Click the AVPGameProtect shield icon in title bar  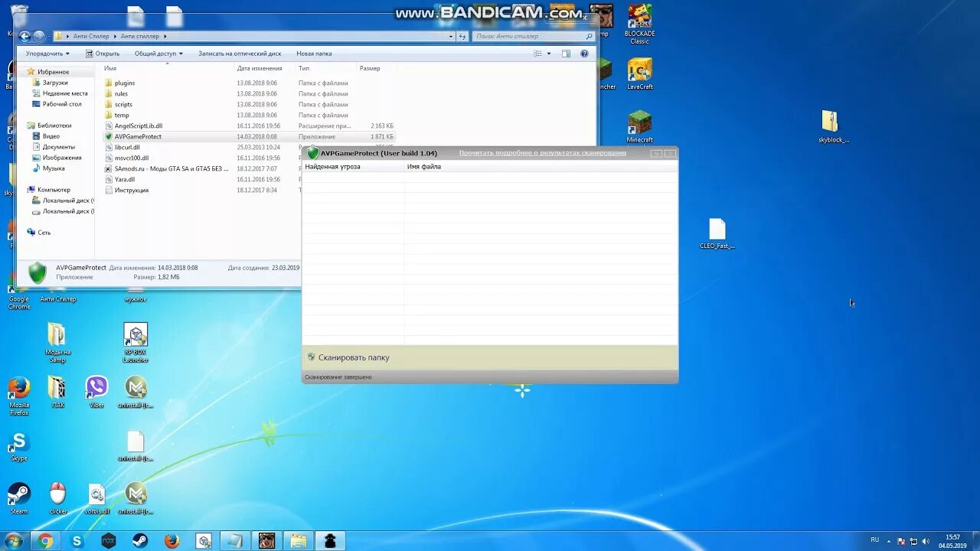point(312,153)
